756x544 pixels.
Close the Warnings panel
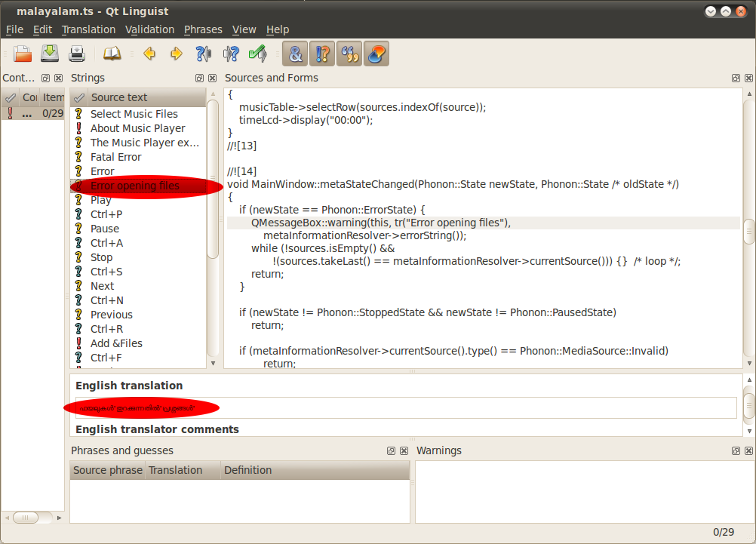pyautogui.click(x=748, y=451)
